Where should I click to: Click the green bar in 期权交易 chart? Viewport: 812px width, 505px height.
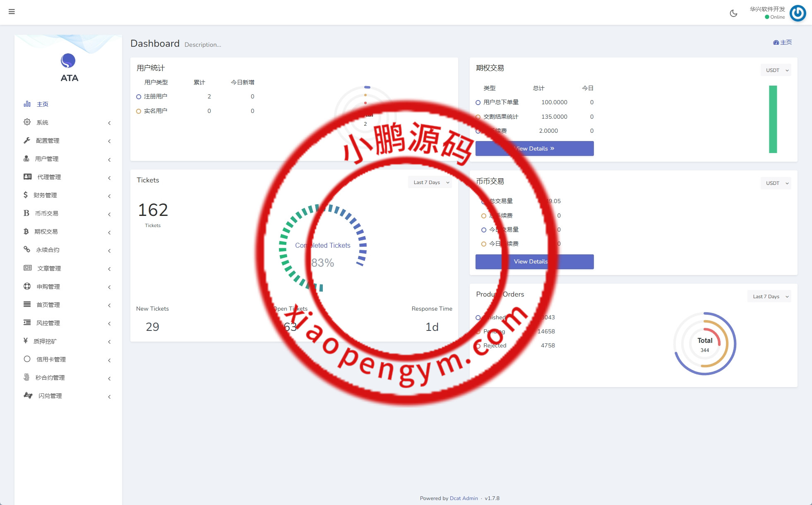(x=773, y=119)
